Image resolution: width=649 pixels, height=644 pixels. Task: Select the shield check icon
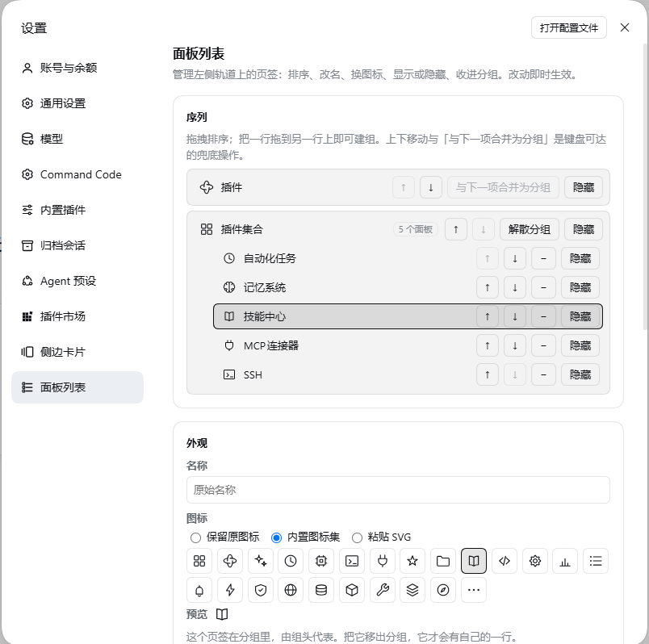(x=261, y=590)
